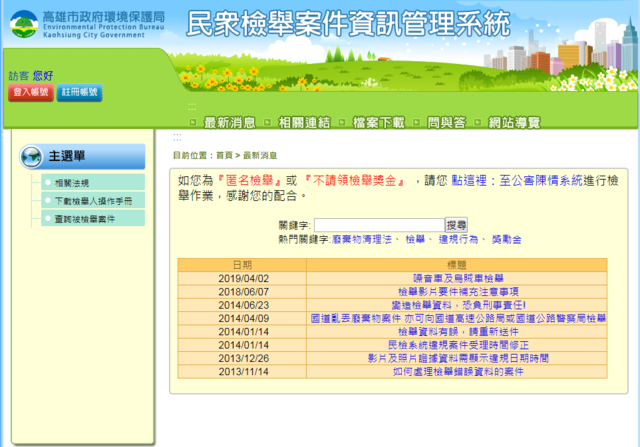Open the 變造檢舉資料，恐負刑事責任 news item
The image size is (640, 447).
458,305
